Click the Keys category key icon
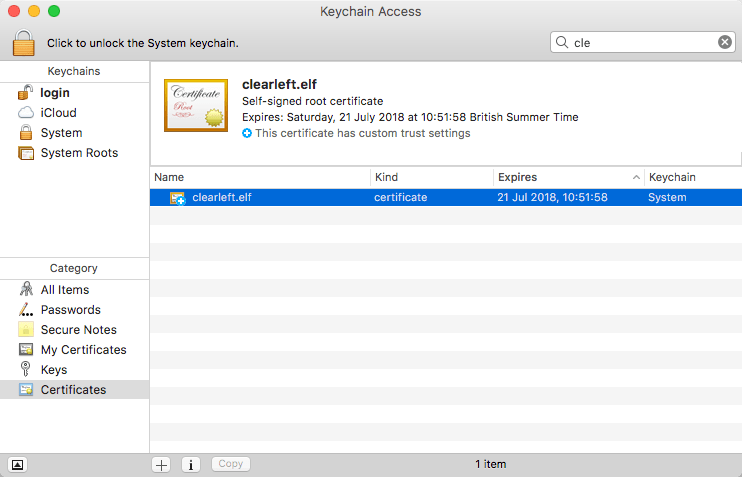Viewport: 742px width, 477px height. 26,369
